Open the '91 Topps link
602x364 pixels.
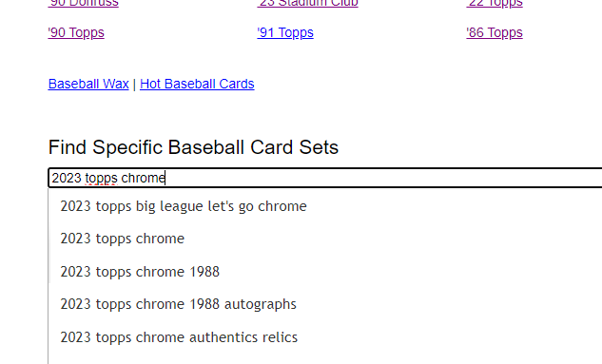285,32
